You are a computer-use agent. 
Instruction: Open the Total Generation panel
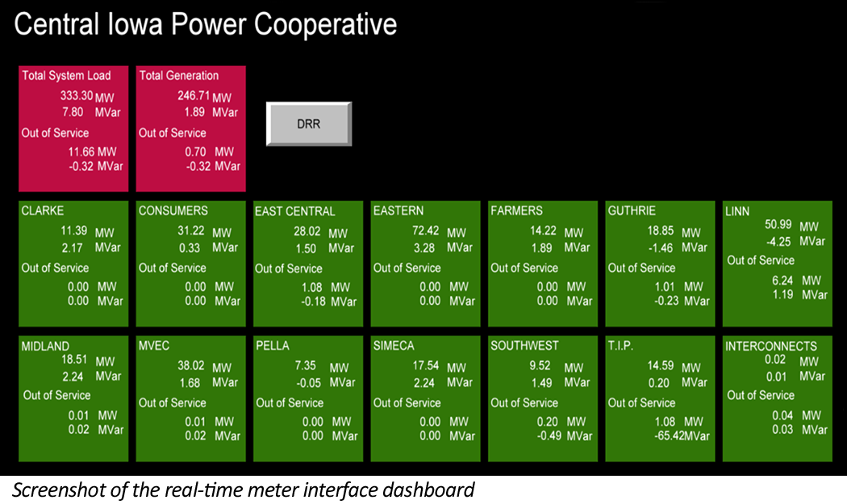[191, 129]
